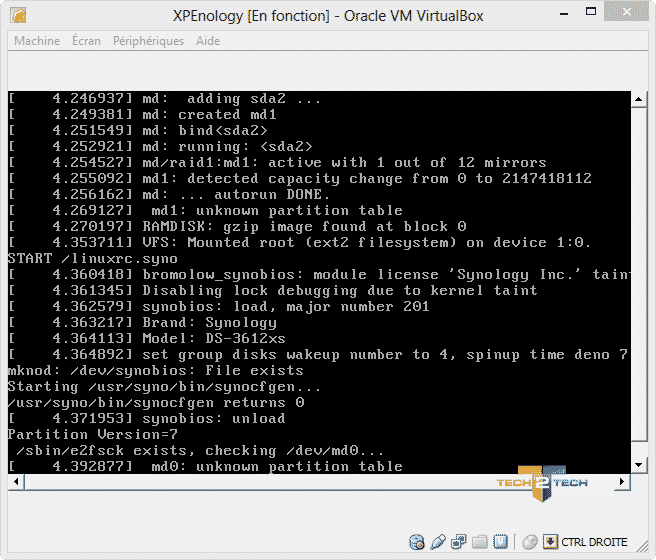Click the vertical scrollbar down arrow
This screenshot has height=560, width=656.
(x=638, y=465)
